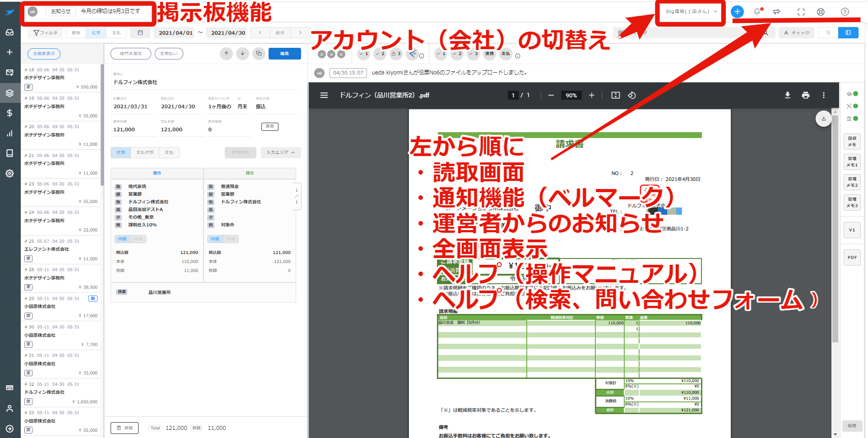Select 支払 tab next to 支払仕訳
Image resolution: width=868 pixels, height=438 pixels.
pos(169,152)
